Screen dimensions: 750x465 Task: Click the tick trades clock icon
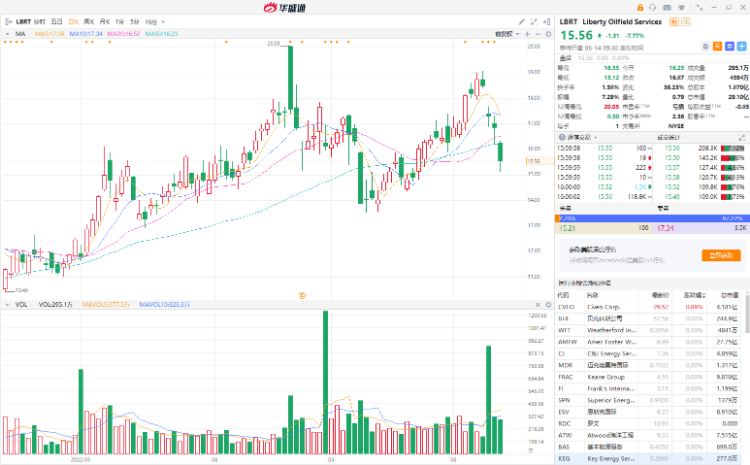tap(562, 137)
